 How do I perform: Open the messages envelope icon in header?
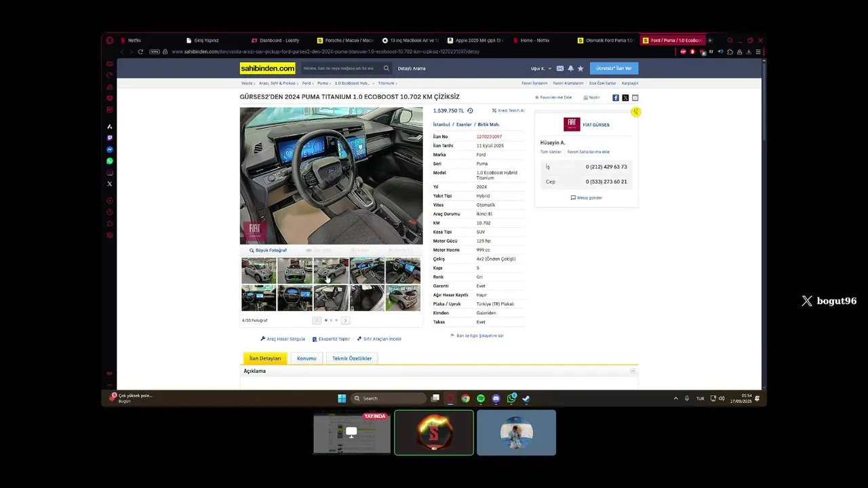[x=560, y=68]
